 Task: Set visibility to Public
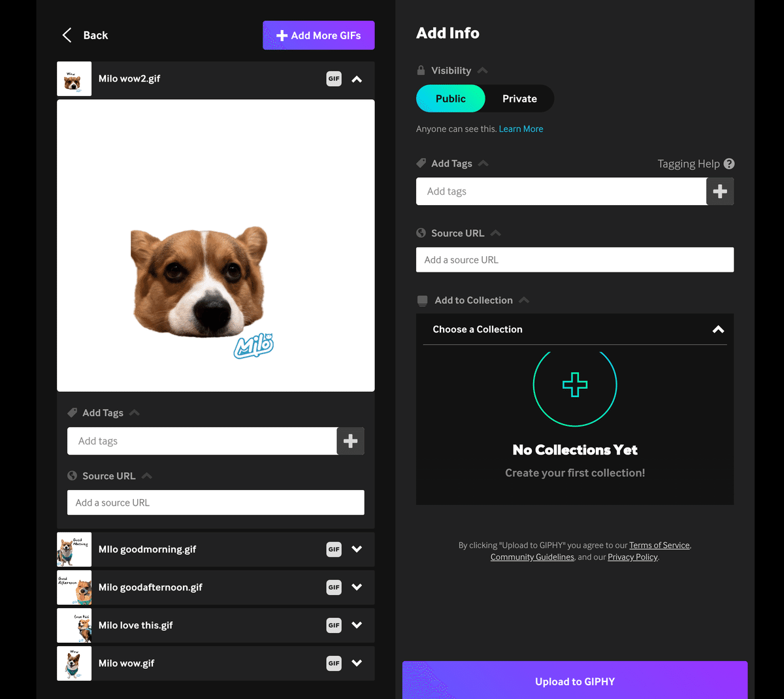click(451, 99)
